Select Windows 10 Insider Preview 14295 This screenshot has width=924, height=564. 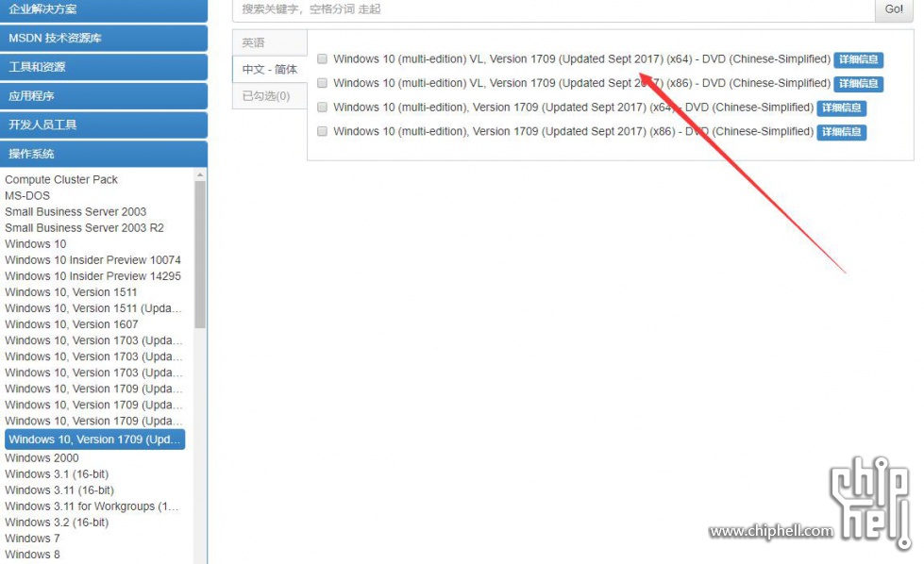92,276
